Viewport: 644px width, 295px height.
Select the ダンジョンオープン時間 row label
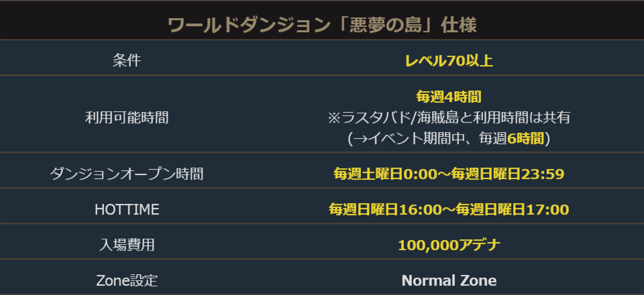[x=127, y=174]
